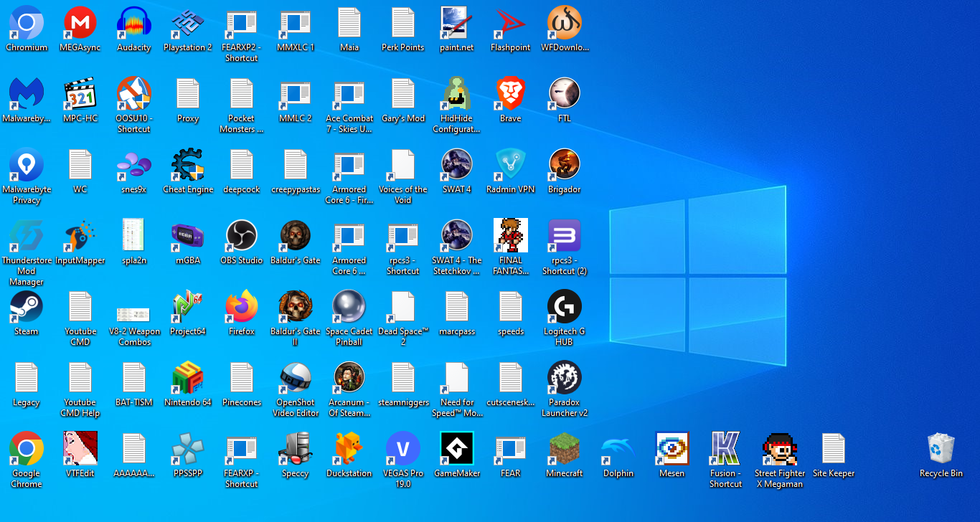Click the V8-2 Weapon Combos image file
The width and height of the screenshot is (980, 522).
click(x=134, y=314)
